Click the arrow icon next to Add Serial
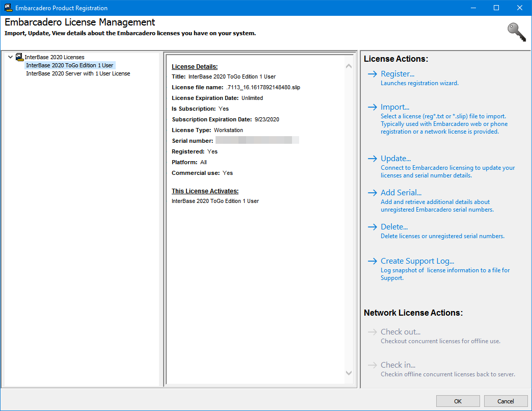This screenshot has height=411, width=532. point(372,193)
